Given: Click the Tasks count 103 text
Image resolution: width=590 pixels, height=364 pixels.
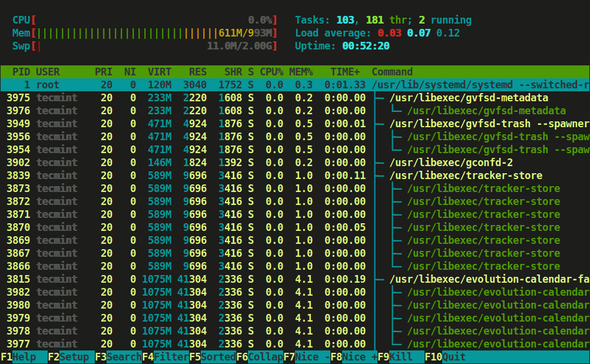Looking at the screenshot, I should 346,20.
